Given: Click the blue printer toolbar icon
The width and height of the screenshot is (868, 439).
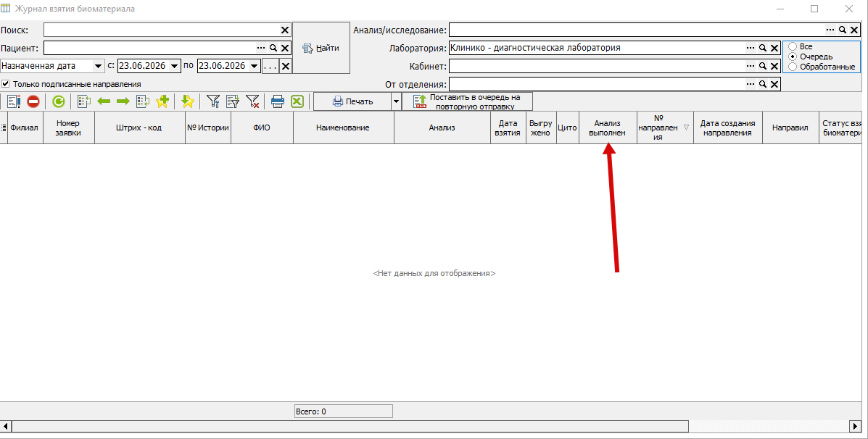Looking at the screenshot, I should (277, 101).
